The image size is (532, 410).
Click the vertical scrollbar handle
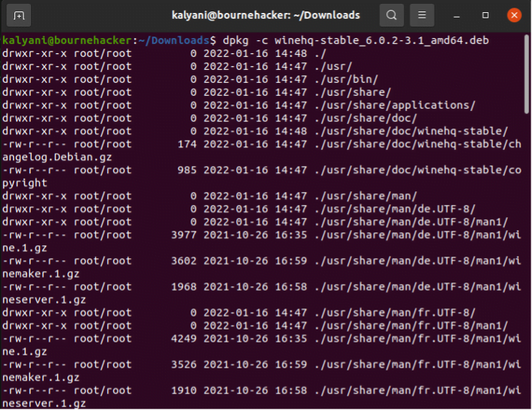pyautogui.click(x=527, y=74)
